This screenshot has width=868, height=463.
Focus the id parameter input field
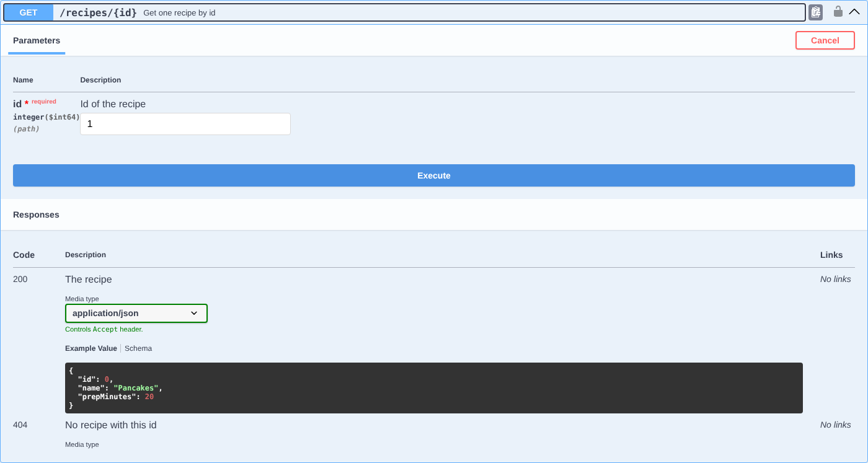point(185,124)
